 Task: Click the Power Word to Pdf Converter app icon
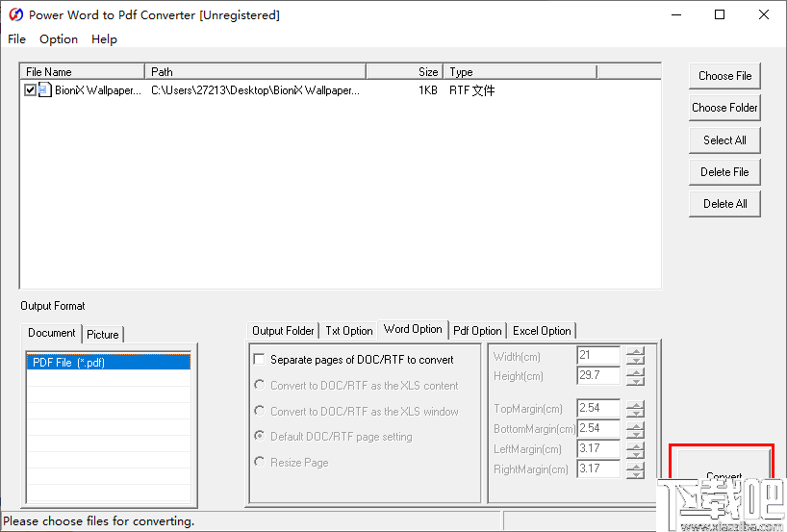pyautogui.click(x=16, y=14)
